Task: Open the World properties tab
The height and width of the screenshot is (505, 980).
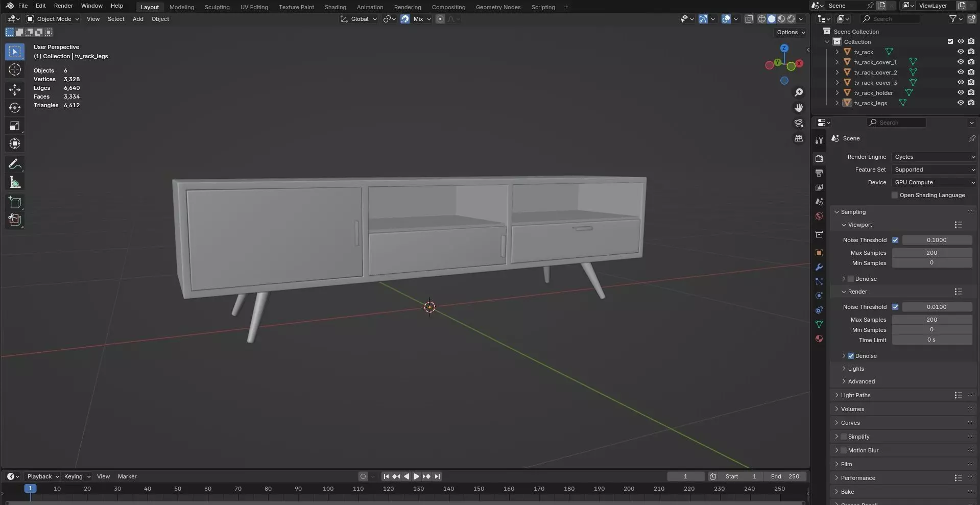Action: tap(819, 216)
